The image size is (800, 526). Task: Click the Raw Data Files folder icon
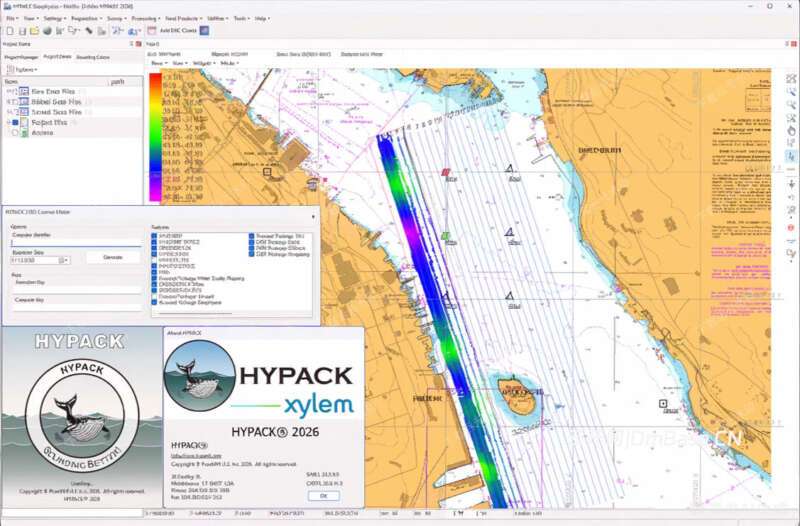click(23, 91)
